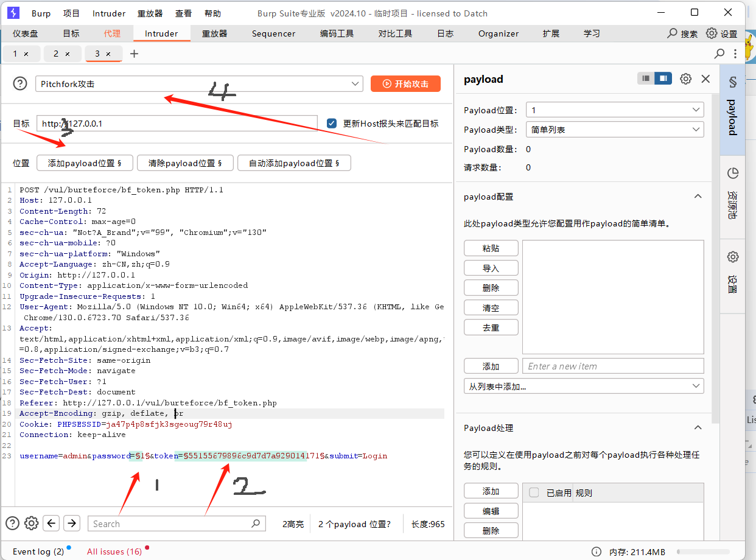Open the Payload位置 dropdown

point(615,110)
